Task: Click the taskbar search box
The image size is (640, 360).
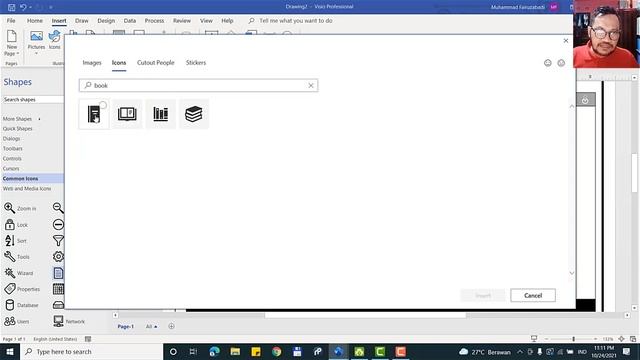Action: [x=91, y=351]
